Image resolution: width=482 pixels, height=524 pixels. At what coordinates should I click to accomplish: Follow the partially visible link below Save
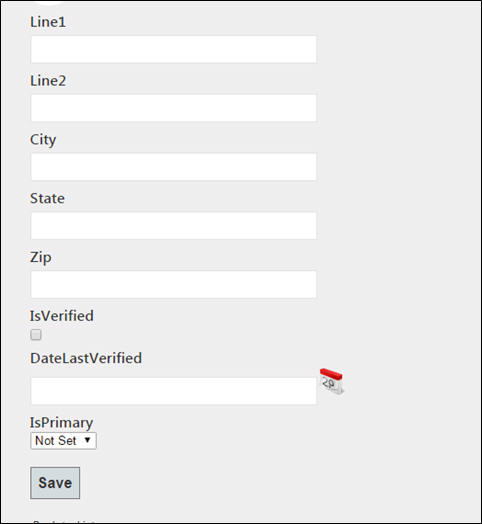[64, 522]
